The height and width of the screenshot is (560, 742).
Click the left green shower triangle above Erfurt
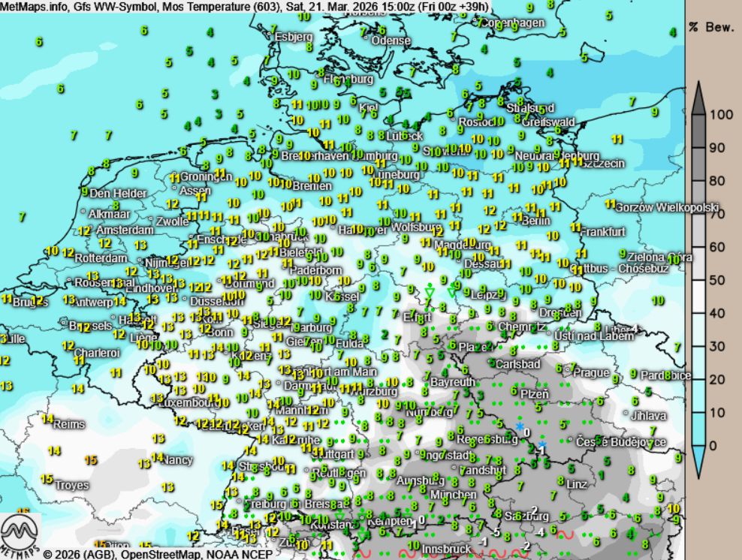pyautogui.click(x=430, y=291)
